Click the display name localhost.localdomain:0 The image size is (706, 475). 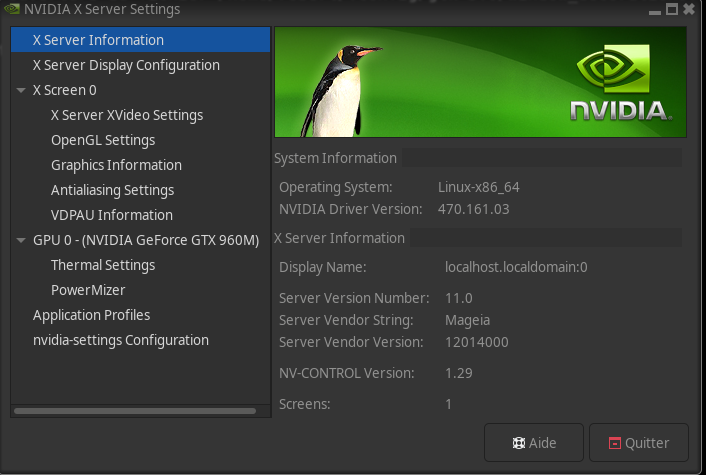516,267
